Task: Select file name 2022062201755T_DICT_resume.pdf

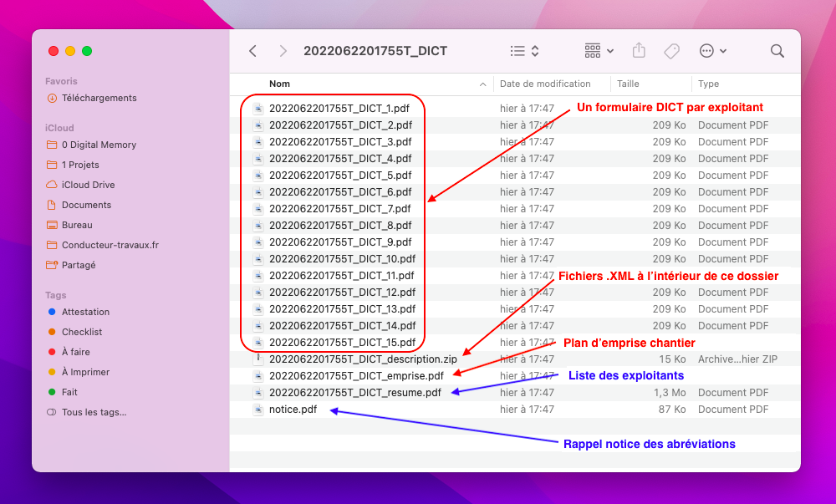Action: pyautogui.click(x=355, y=393)
